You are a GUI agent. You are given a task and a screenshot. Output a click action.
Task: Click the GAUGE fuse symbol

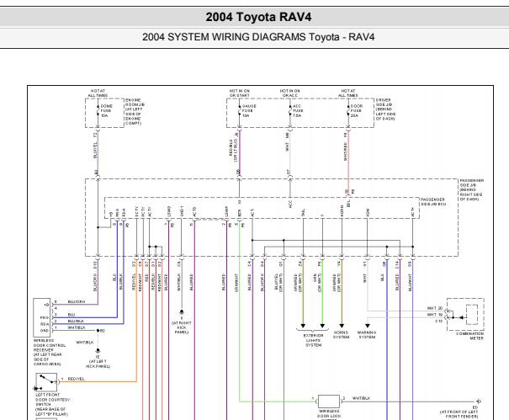tap(240, 111)
